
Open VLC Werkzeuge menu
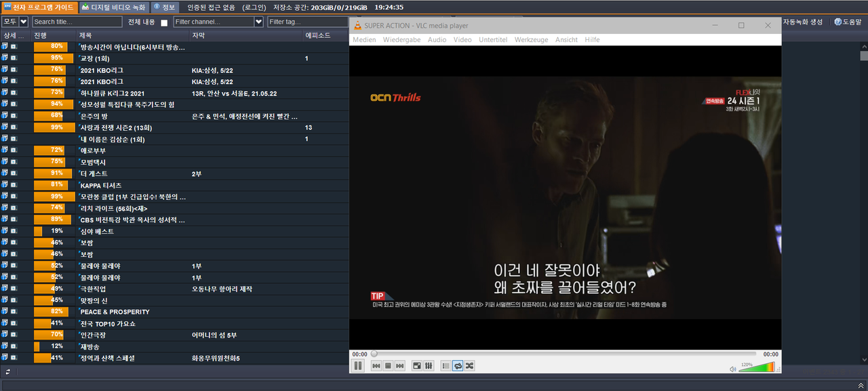tap(531, 40)
